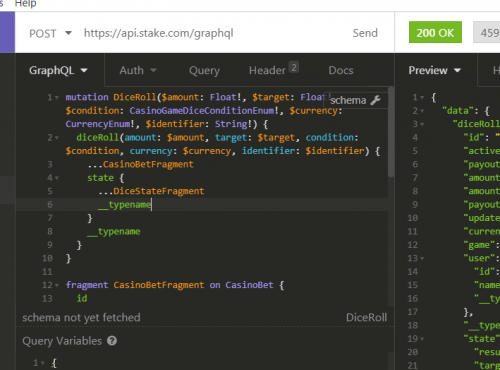Click the "game" key in the response
The width and height of the screenshot is (500, 370).
(x=479, y=245)
